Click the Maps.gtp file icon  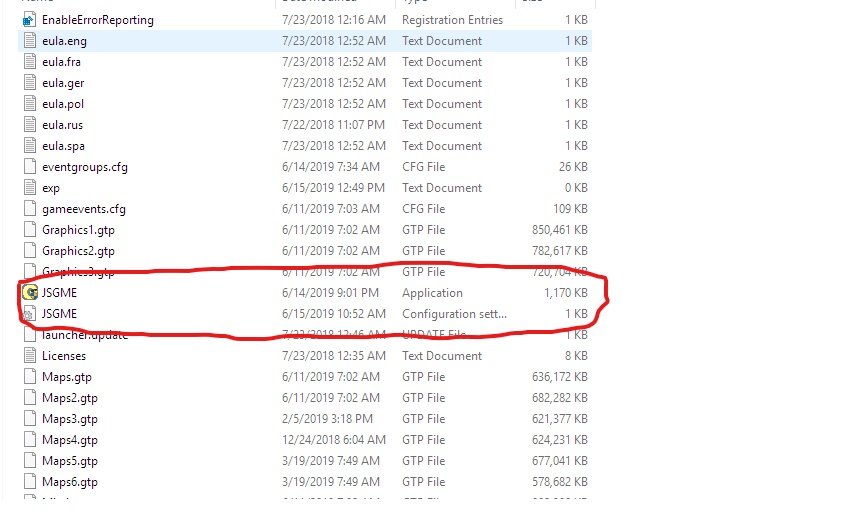tap(29, 377)
